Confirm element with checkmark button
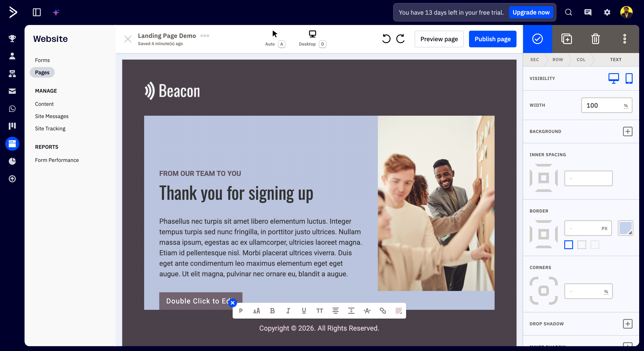The height and width of the screenshot is (351, 644). click(x=538, y=39)
